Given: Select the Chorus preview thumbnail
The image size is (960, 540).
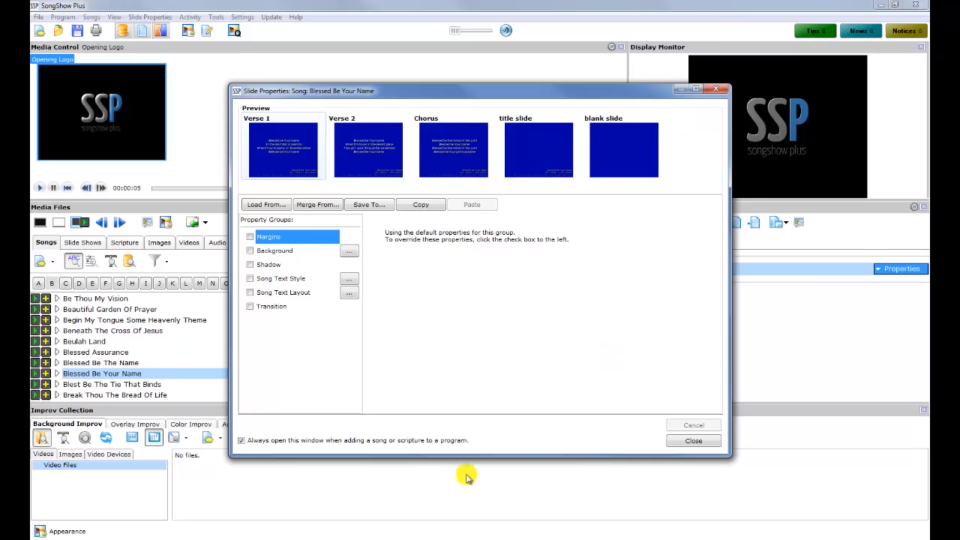Looking at the screenshot, I should [454, 150].
